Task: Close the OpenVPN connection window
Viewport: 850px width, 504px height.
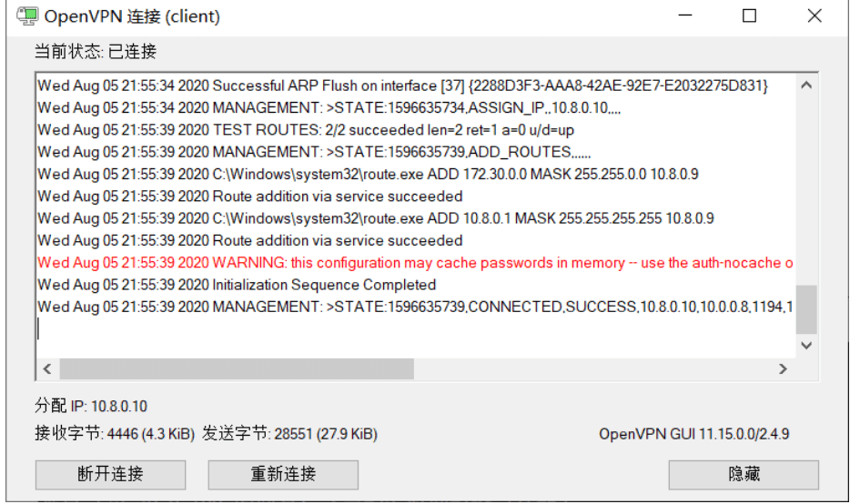Action: (x=815, y=15)
